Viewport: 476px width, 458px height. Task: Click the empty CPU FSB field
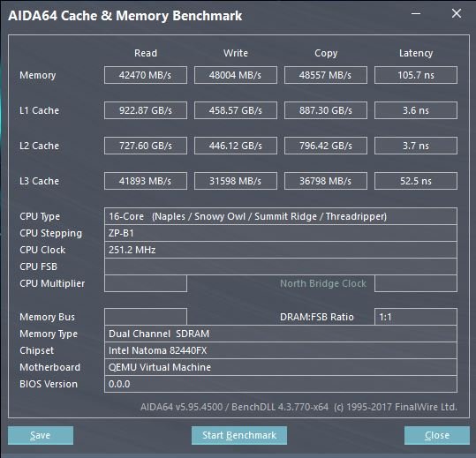(x=281, y=267)
